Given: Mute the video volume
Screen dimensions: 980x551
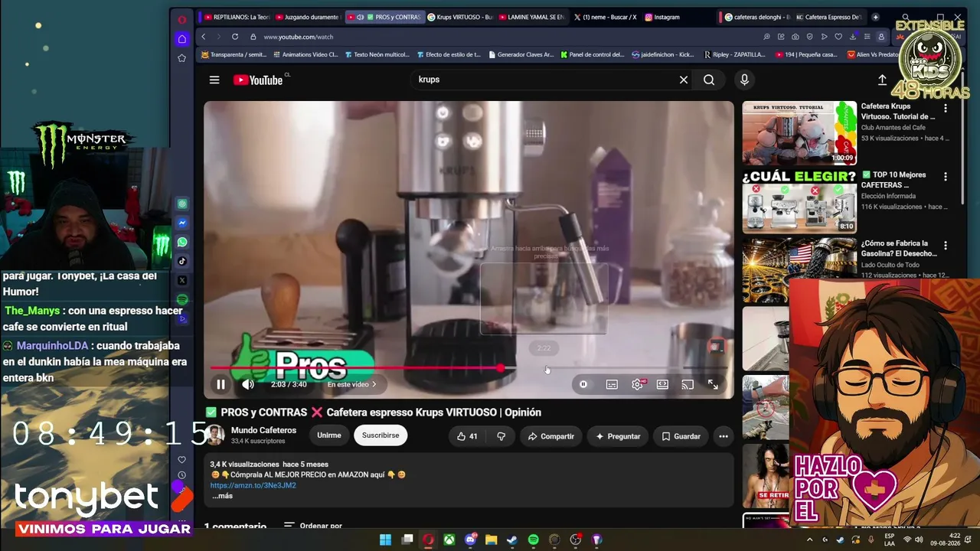Looking at the screenshot, I should [248, 384].
